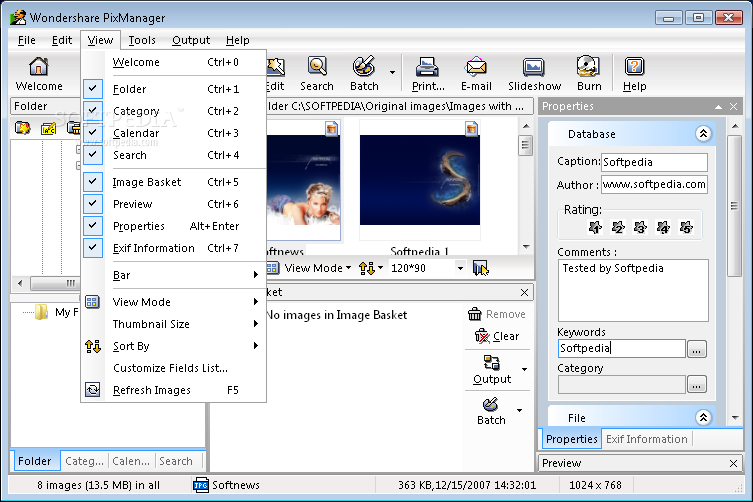
Task: Set rating to one star
Action: (x=595, y=227)
